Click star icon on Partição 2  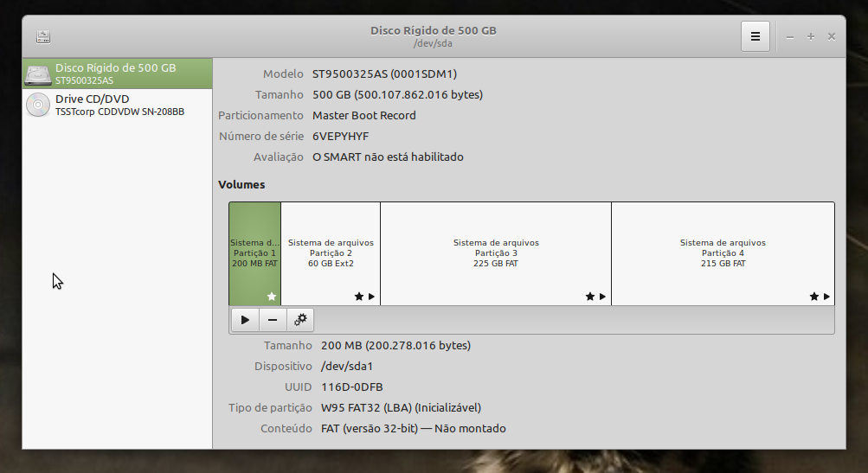click(359, 297)
